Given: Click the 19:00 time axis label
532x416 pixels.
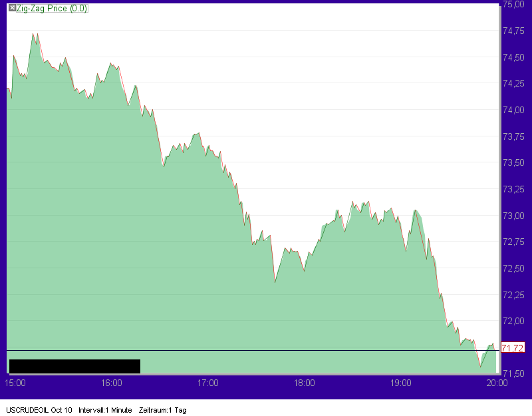Looking at the screenshot, I should (401, 383).
